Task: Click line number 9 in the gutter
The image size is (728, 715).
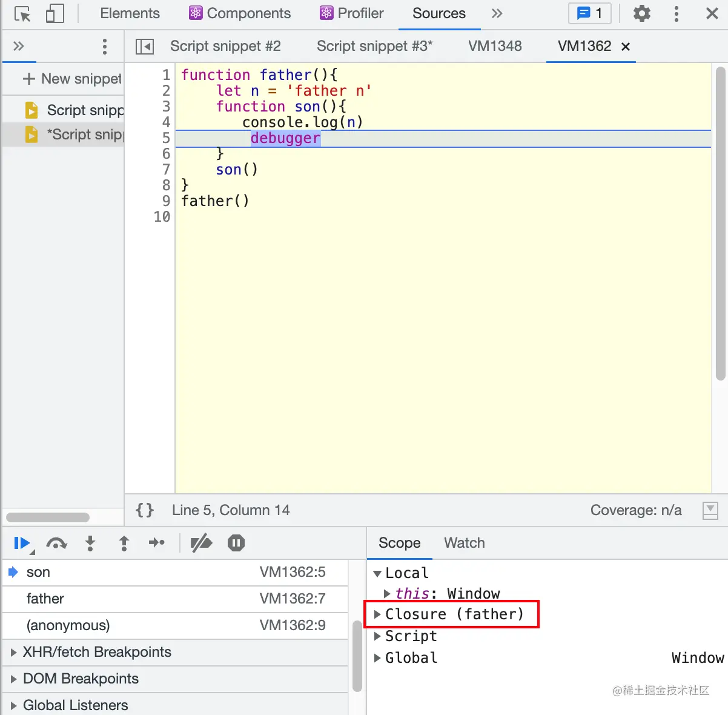Action: click(x=166, y=201)
